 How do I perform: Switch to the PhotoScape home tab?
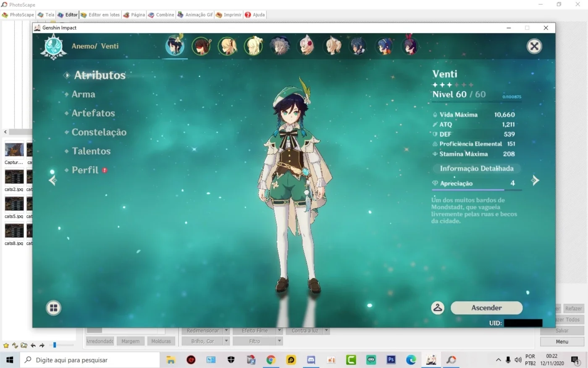coord(18,15)
